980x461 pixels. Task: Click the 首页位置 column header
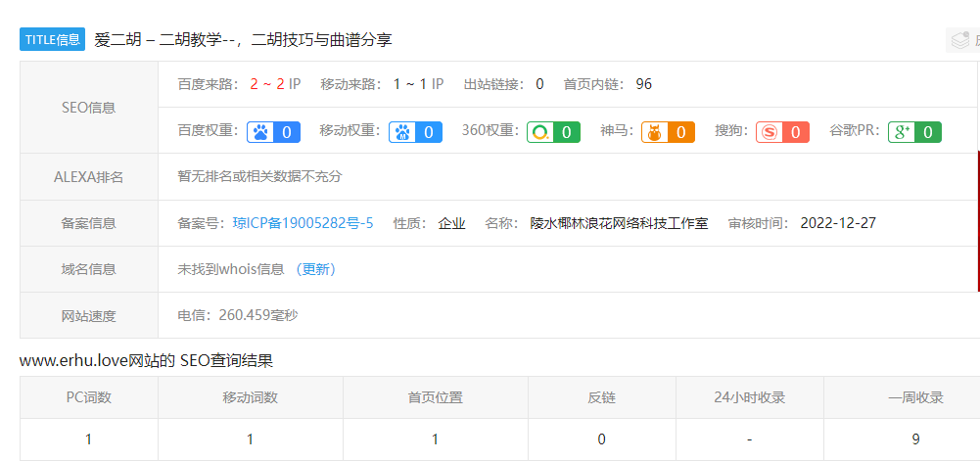pos(435,397)
